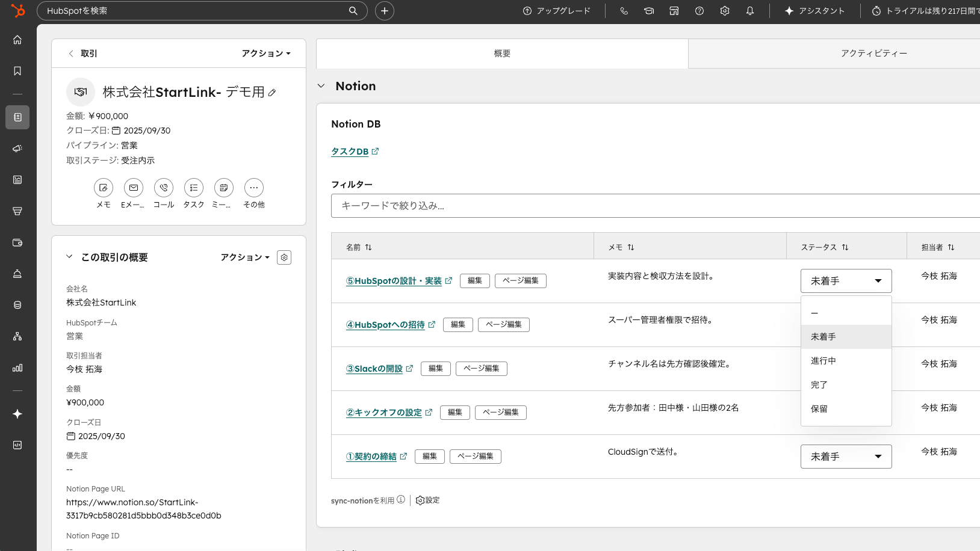Open the deal summary card settings gear
Viewport: 980px width, 551px height.
click(284, 257)
